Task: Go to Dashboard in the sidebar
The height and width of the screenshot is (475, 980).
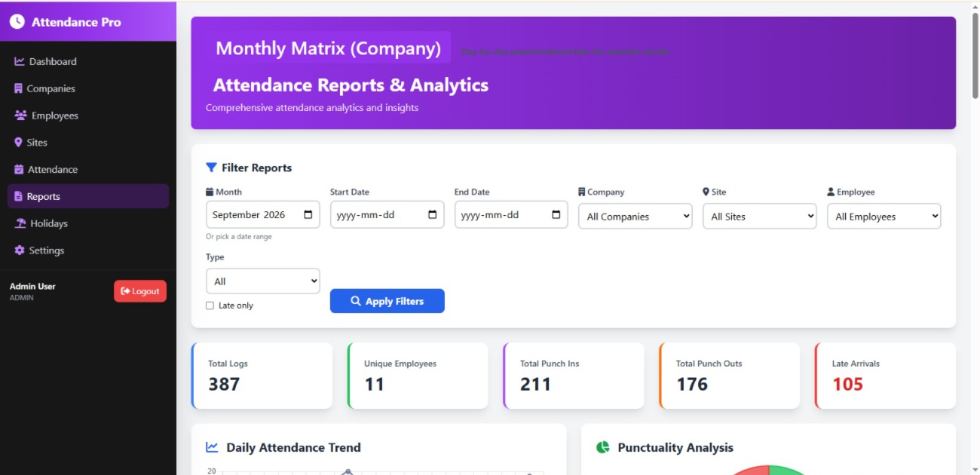Action: click(88, 61)
